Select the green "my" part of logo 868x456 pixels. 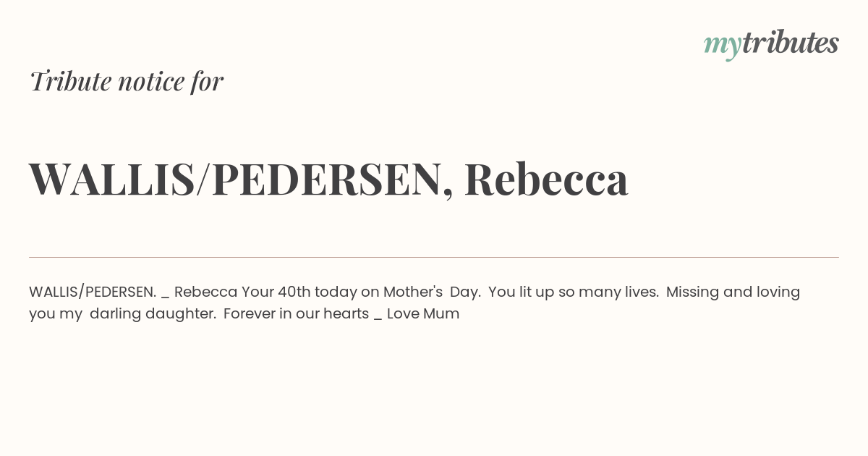coord(723,47)
